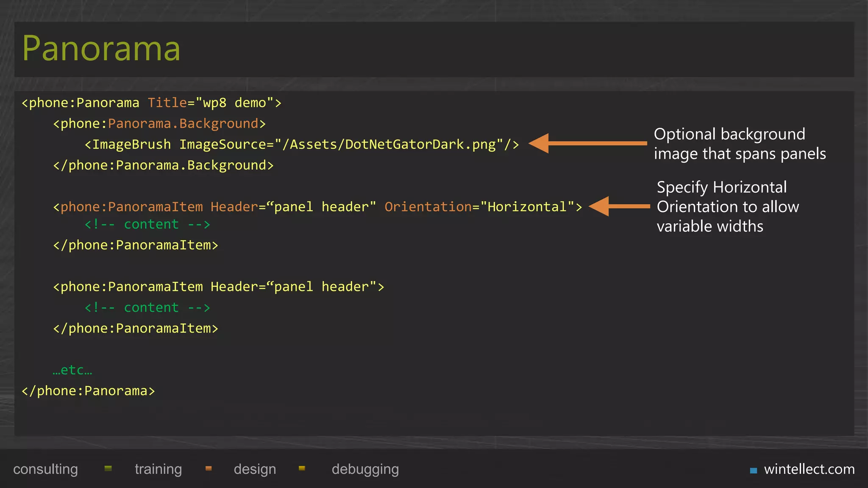Click the blue square beside wintellect.com
The width and height of the screenshot is (868, 488).
[x=753, y=470]
